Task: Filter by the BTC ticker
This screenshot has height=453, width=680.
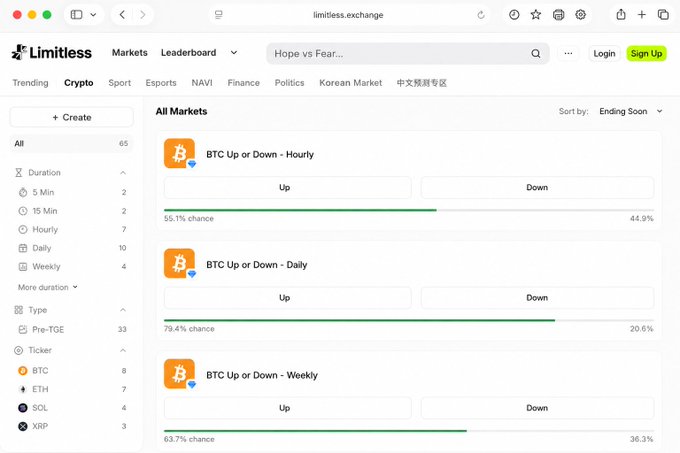Action: (x=72, y=371)
